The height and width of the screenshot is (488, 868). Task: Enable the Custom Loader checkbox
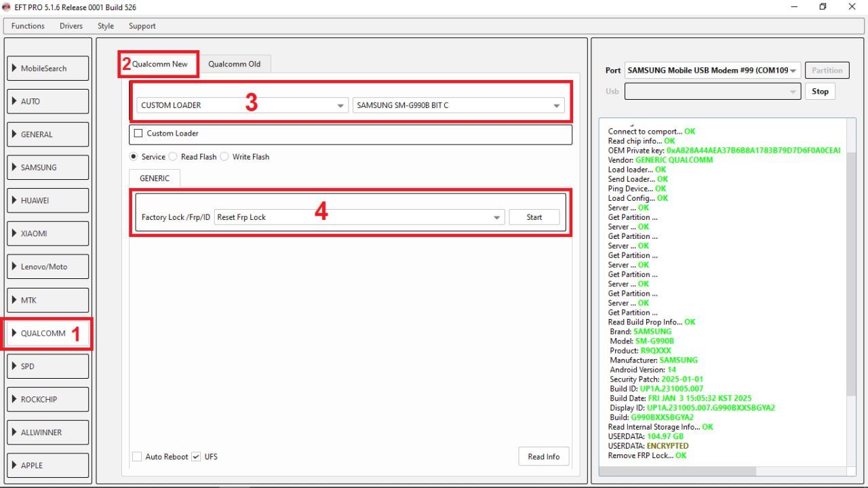pyautogui.click(x=139, y=134)
